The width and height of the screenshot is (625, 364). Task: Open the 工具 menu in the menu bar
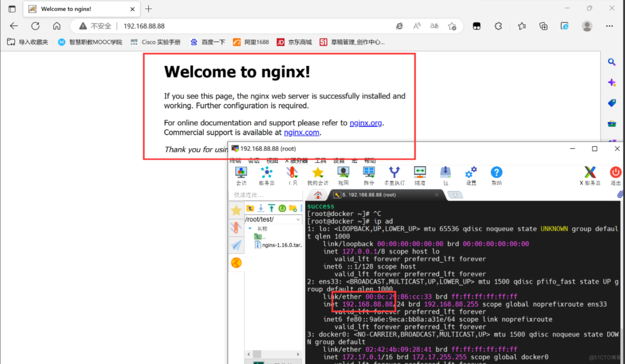pos(320,160)
